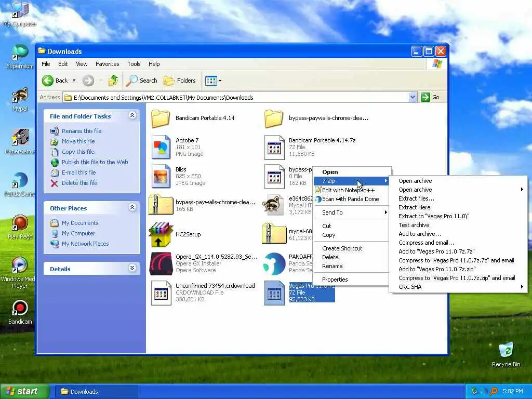Image resolution: width=532 pixels, height=399 pixels.
Task: Open Bandicam desktop shortcut
Action: point(20,312)
